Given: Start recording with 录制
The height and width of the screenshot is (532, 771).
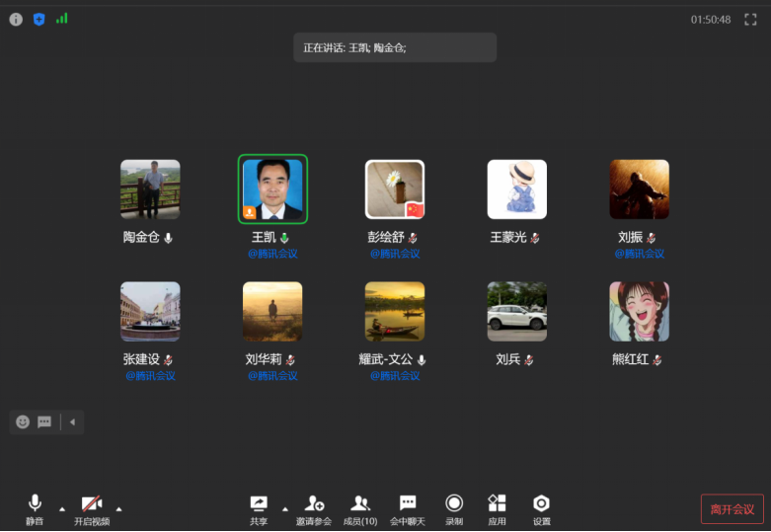Looking at the screenshot, I should [x=454, y=508].
